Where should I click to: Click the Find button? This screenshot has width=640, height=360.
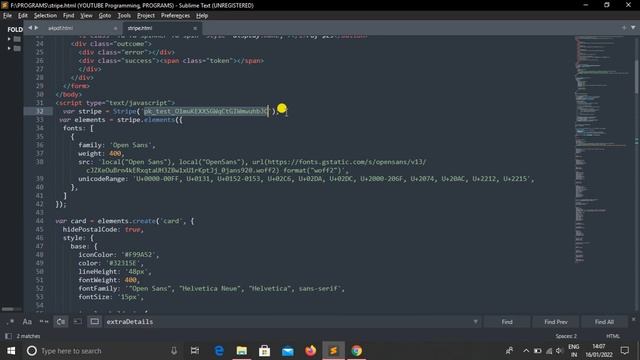click(507, 322)
